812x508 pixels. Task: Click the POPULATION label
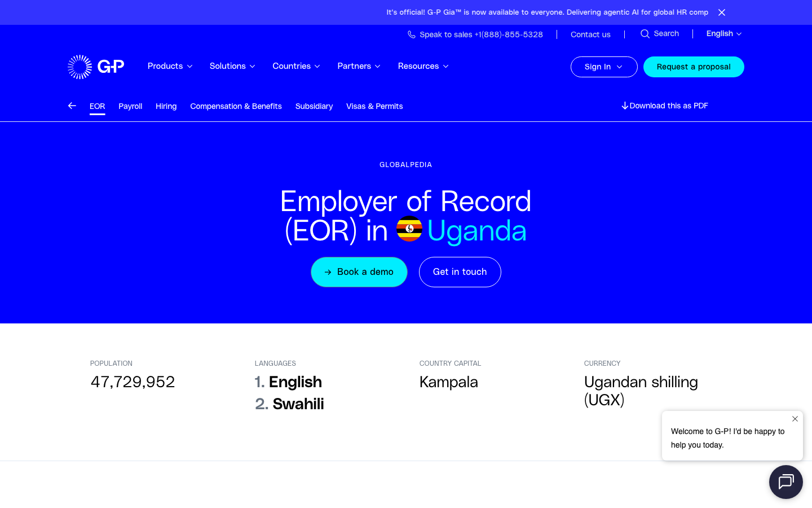[111, 364]
